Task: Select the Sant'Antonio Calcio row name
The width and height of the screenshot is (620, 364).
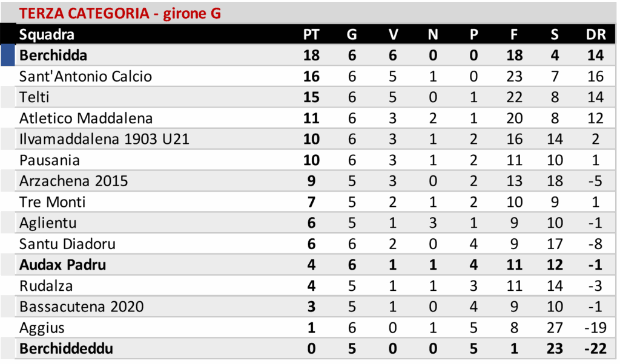Action: coord(85,77)
